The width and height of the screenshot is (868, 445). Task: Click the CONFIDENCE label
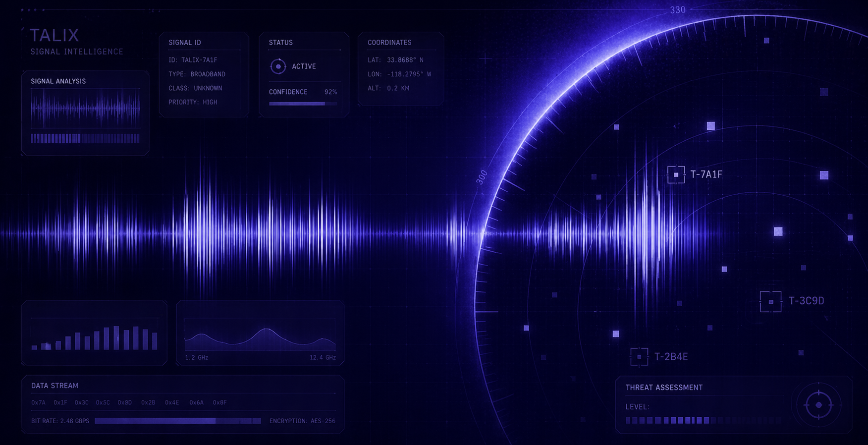tap(288, 92)
